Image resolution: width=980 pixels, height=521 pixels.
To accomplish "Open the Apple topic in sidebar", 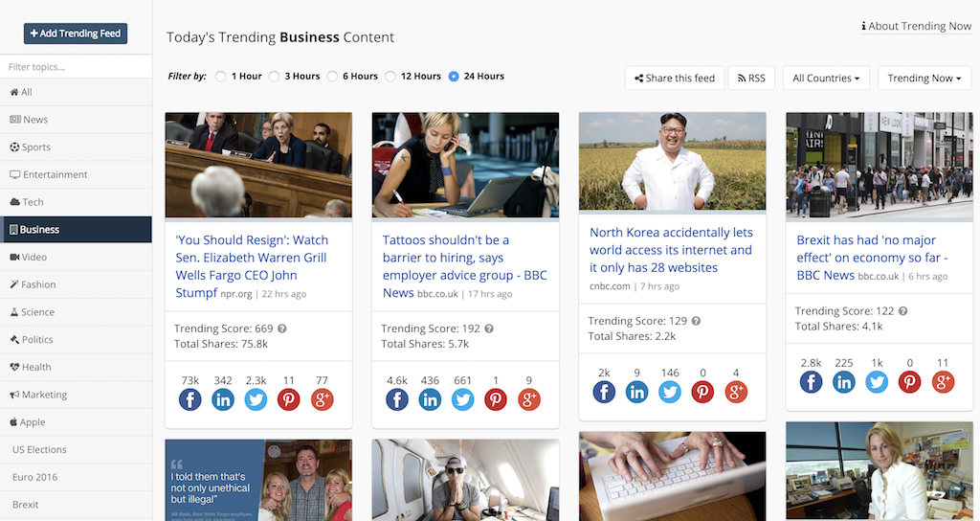I will coord(76,422).
